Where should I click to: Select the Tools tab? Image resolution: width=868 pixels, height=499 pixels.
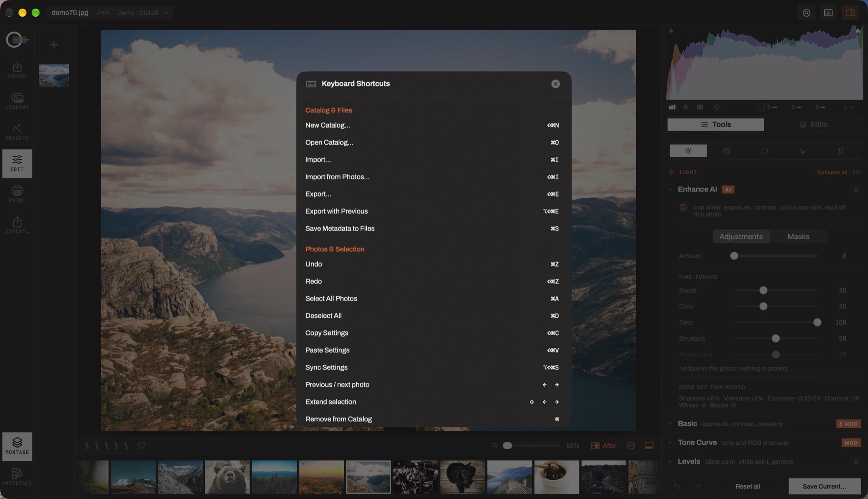click(x=716, y=125)
